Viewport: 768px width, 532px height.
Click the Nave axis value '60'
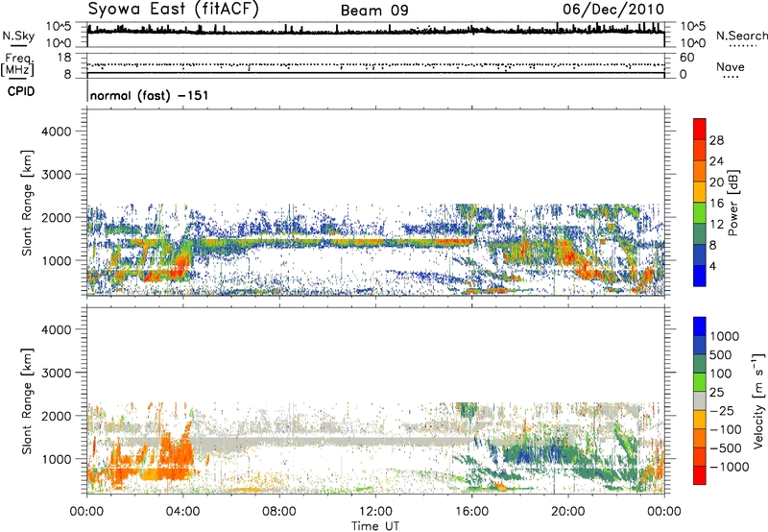click(686, 58)
